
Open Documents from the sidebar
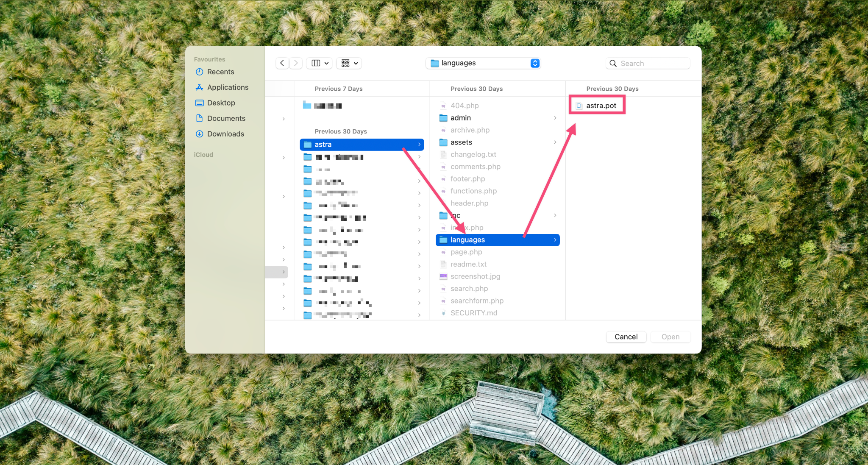pyautogui.click(x=226, y=118)
